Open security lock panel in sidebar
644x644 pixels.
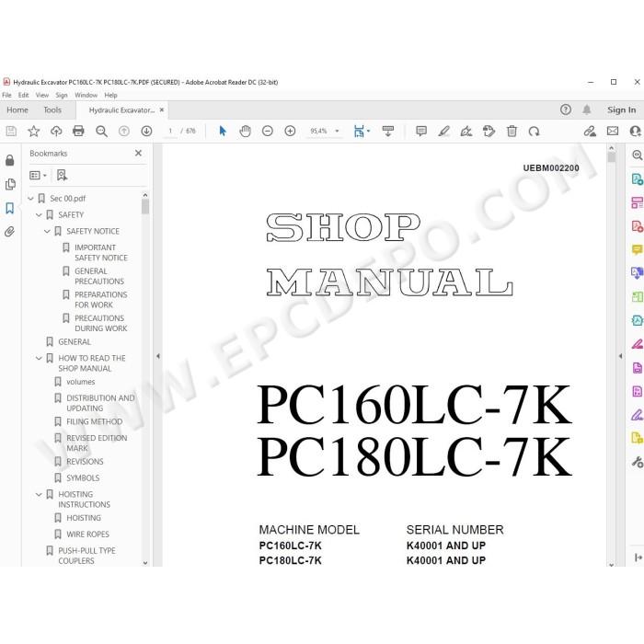click(x=10, y=160)
